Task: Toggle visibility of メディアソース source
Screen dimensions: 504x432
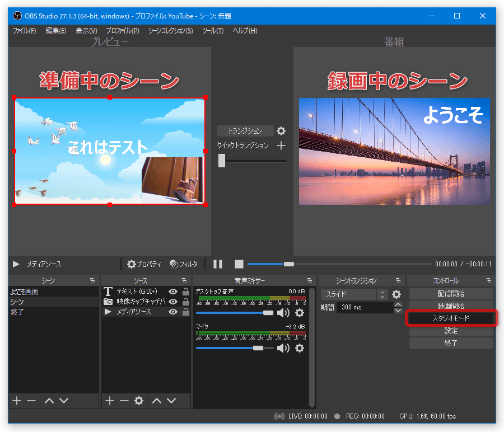Action: pos(173,312)
